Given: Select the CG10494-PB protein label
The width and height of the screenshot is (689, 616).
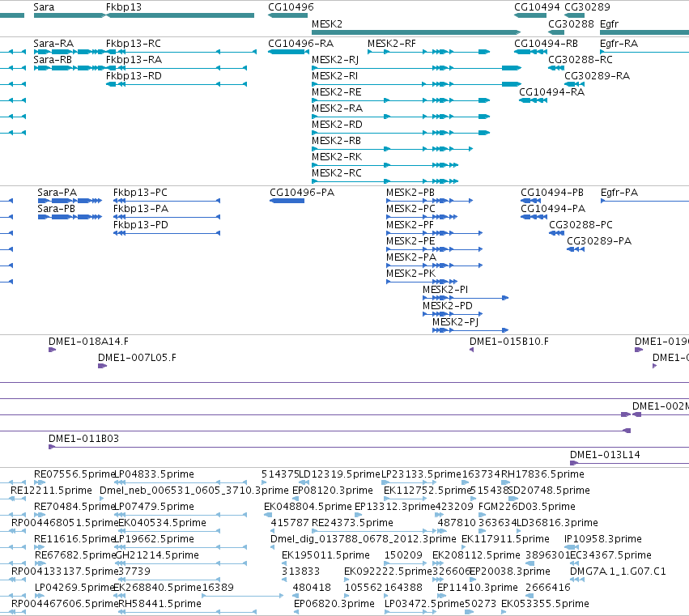Looking at the screenshot, I should click(x=552, y=193).
